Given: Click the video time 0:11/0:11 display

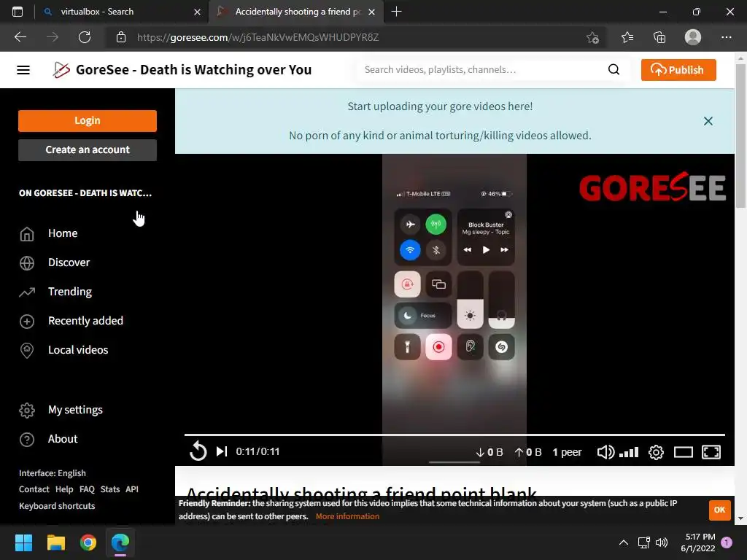Looking at the screenshot, I should (x=258, y=451).
